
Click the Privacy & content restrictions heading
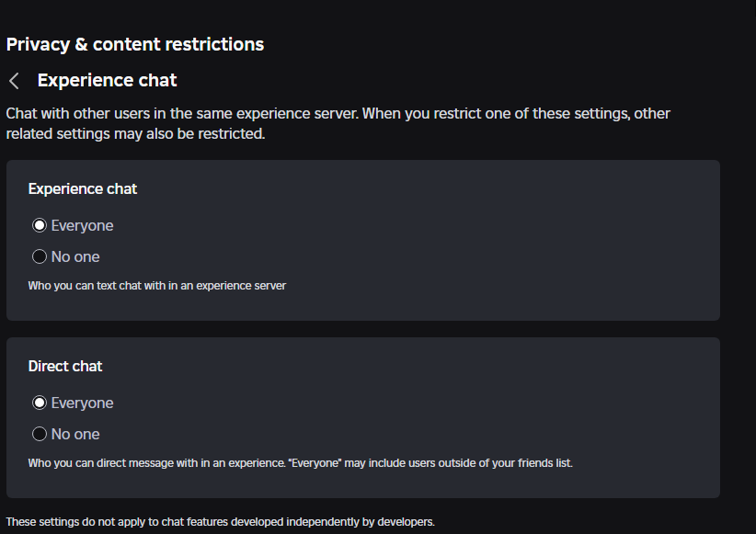click(x=135, y=44)
